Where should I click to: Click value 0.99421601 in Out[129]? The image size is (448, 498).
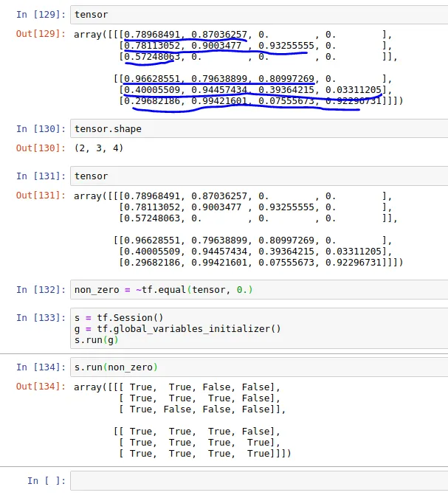coord(219,100)
